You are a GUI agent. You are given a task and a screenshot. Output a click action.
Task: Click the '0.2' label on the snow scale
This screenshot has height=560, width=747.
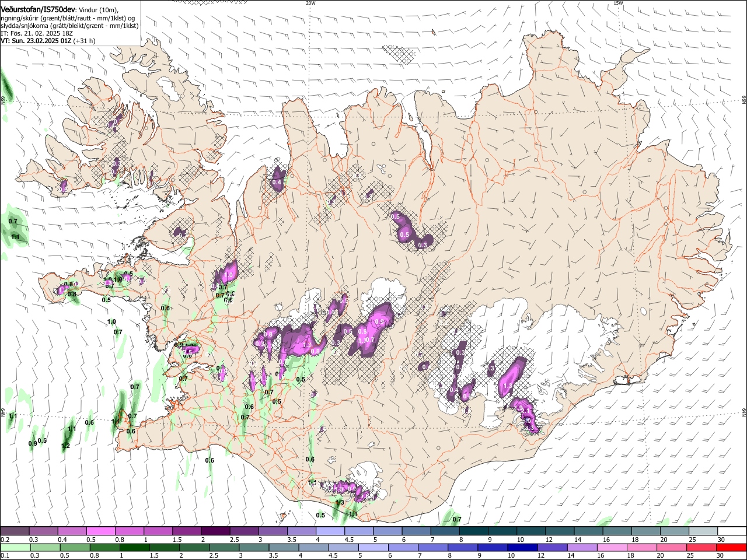5,540
